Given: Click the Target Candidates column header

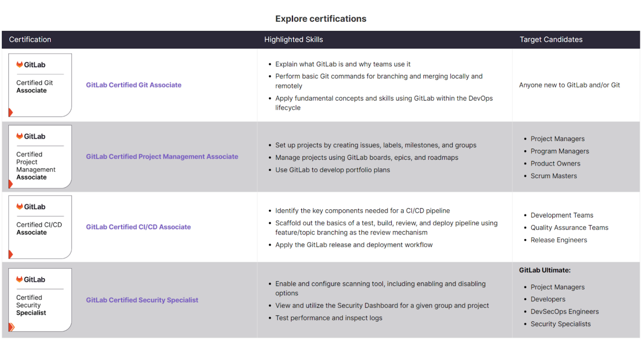Looking at the screenshot, I should [x=551, y=39].
